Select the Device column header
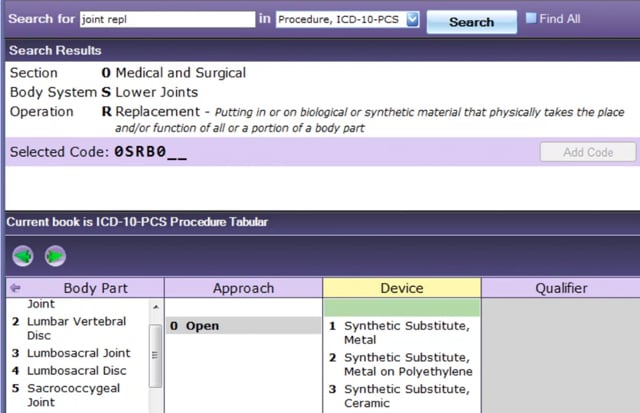The image size is (640, 413). pos(401,288)
